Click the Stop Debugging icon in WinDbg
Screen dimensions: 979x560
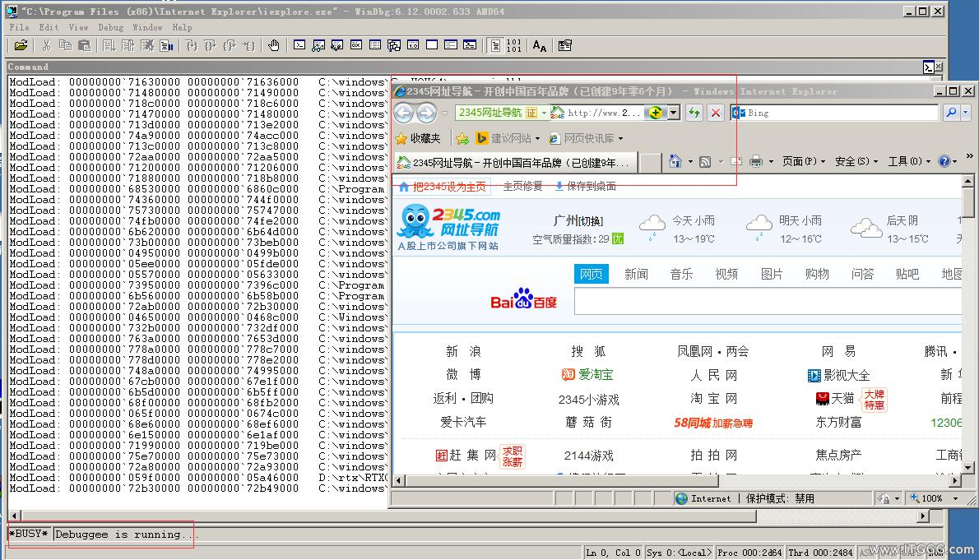147,45
